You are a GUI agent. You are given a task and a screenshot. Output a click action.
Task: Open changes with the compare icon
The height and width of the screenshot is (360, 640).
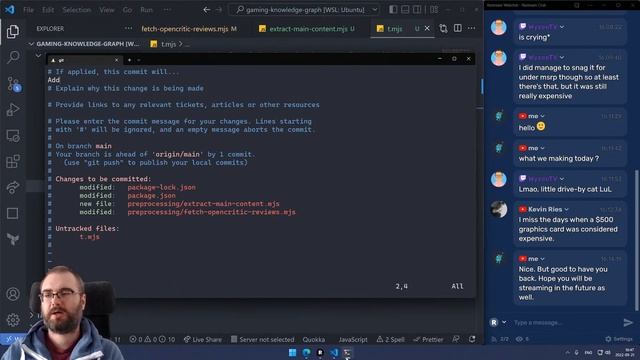pos(443,28)
